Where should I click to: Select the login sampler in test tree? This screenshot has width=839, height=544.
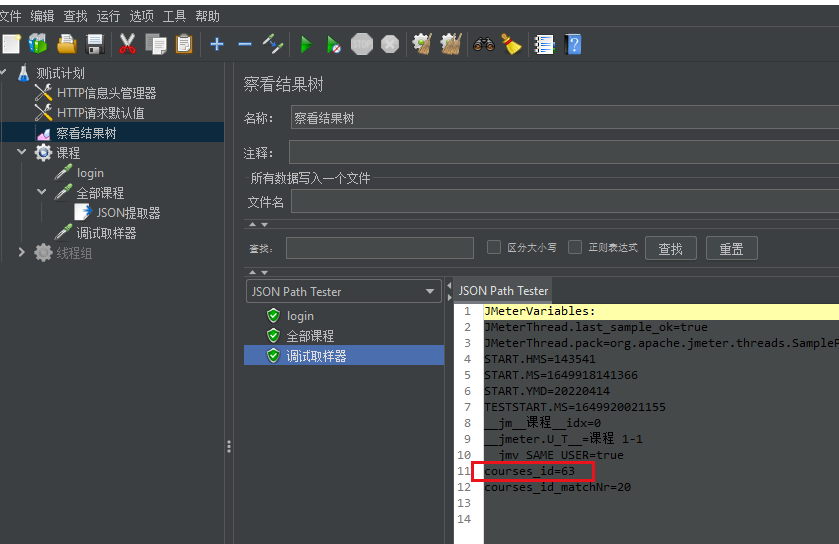(90, 173)
